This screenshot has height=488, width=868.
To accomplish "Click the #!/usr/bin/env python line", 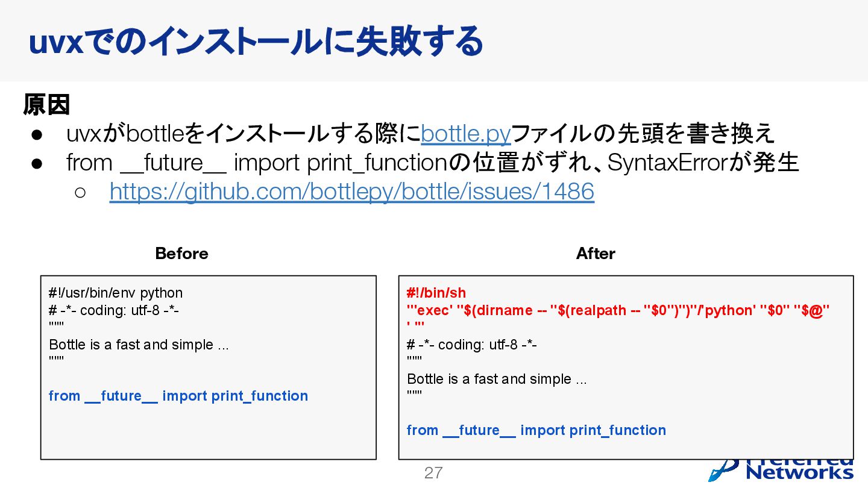I will [116, 293].
